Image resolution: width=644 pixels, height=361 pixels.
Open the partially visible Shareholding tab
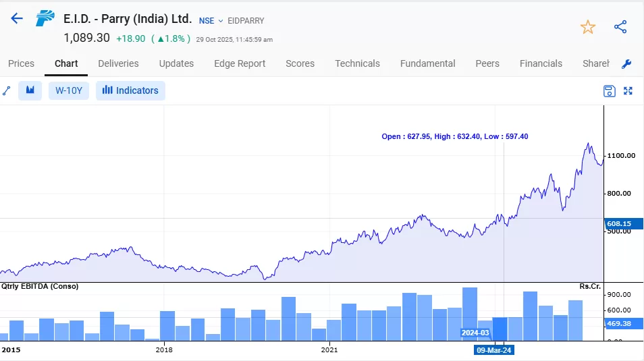point(595,63)
